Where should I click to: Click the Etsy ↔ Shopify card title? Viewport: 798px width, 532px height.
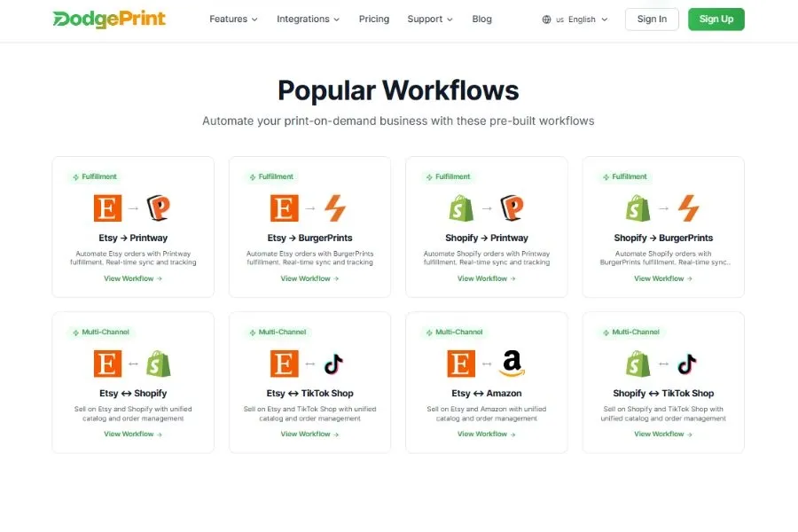tap(133, 394)
